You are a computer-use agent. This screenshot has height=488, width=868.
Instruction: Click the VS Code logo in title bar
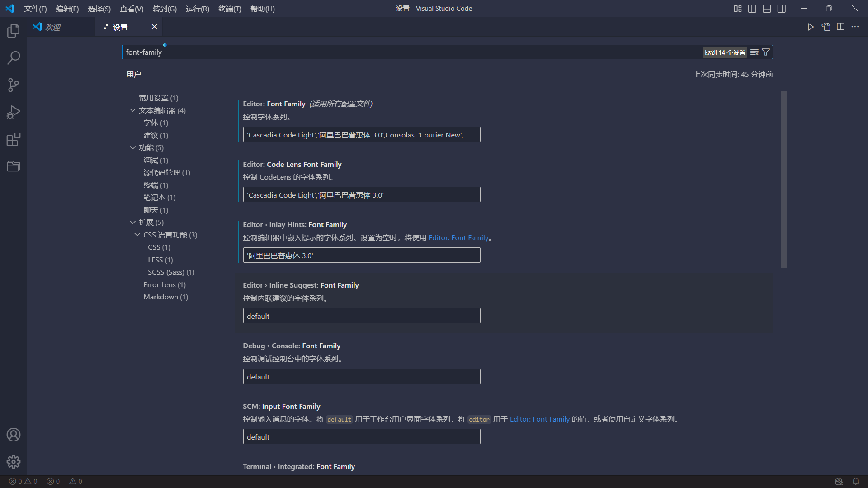click(10, 9)
